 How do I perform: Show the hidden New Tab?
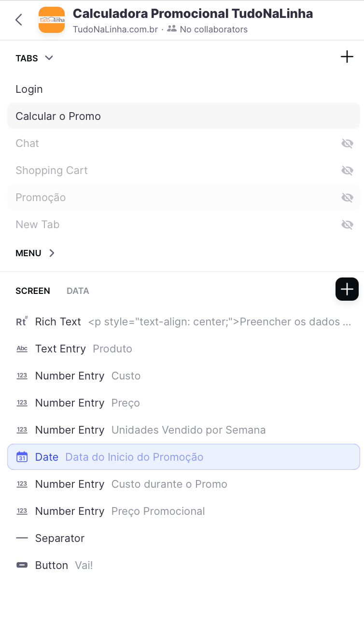(x=347, y=224)
